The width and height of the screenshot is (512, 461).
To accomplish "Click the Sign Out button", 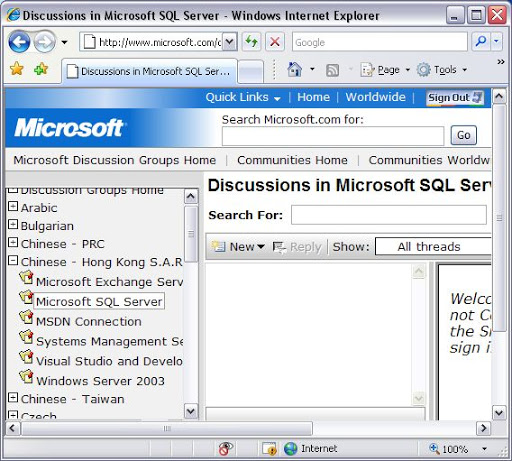I will pyautogui.click(x=455, y=98).
